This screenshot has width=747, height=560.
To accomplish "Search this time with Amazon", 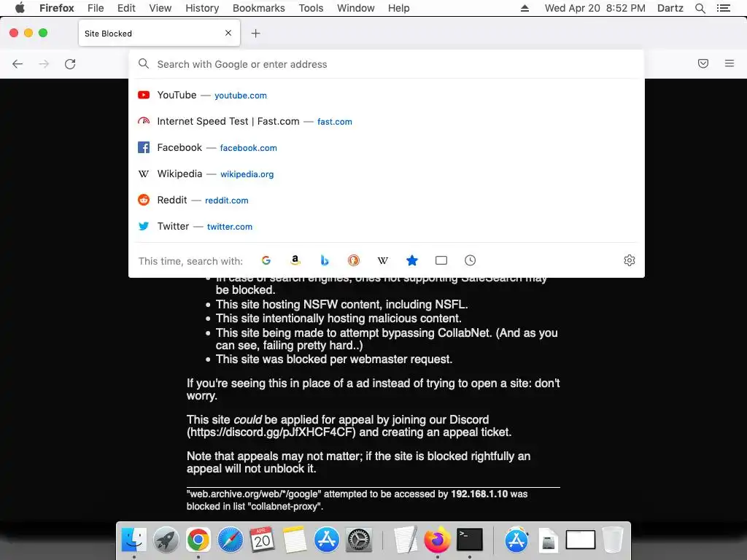I will (295, 260).
